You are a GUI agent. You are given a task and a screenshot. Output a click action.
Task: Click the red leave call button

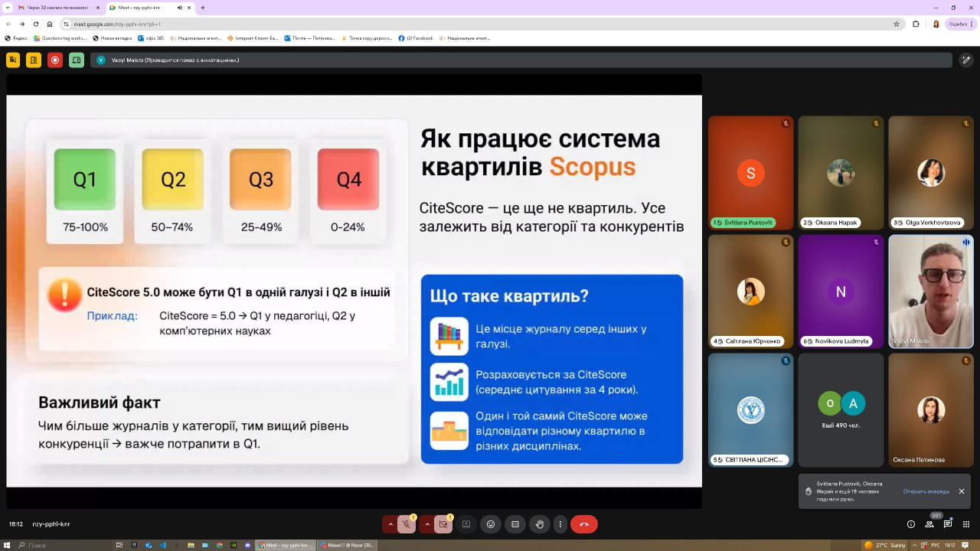pos(584,524)
